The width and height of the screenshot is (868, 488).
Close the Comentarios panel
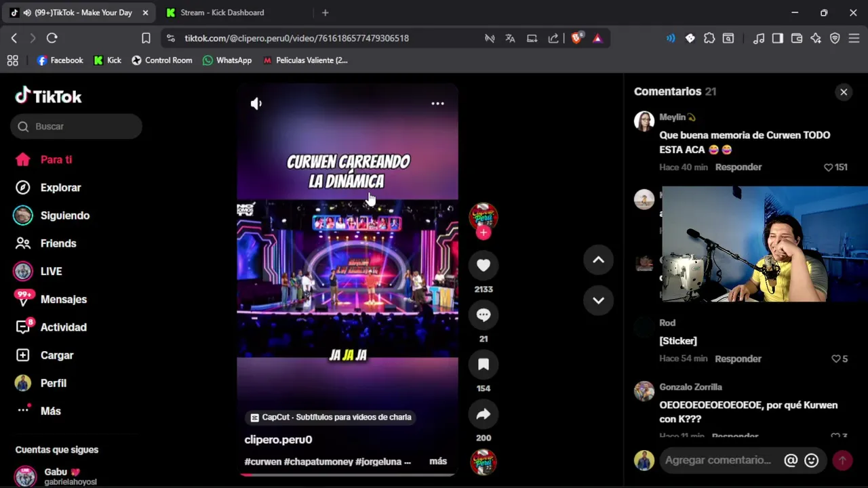tap(844, 91)
